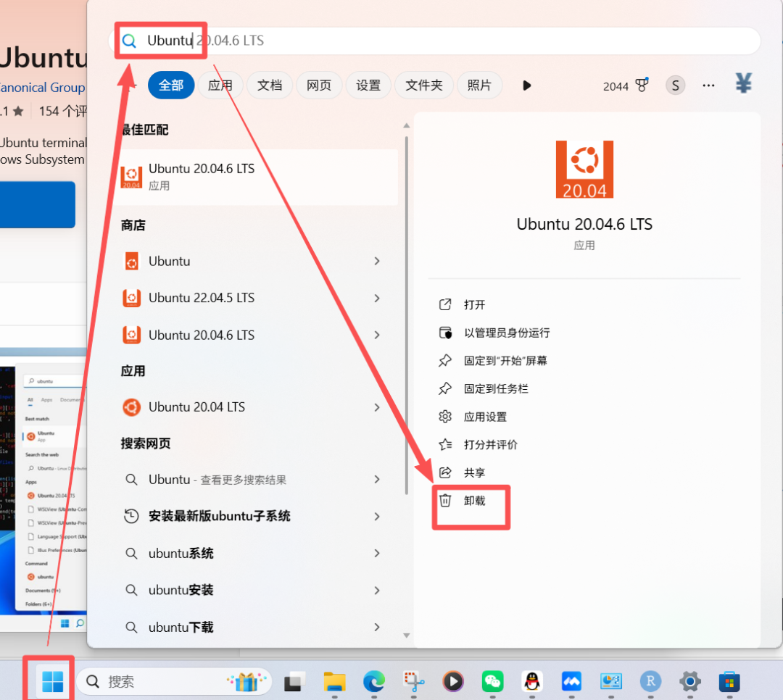
Task: Open WeChat from the taskbar
Action: click(492, 682)
